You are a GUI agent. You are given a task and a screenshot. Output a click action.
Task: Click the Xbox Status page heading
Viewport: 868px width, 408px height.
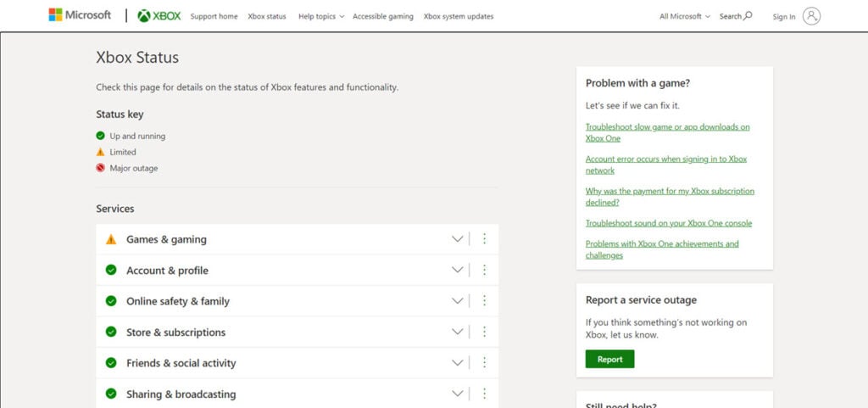(137, 58)
